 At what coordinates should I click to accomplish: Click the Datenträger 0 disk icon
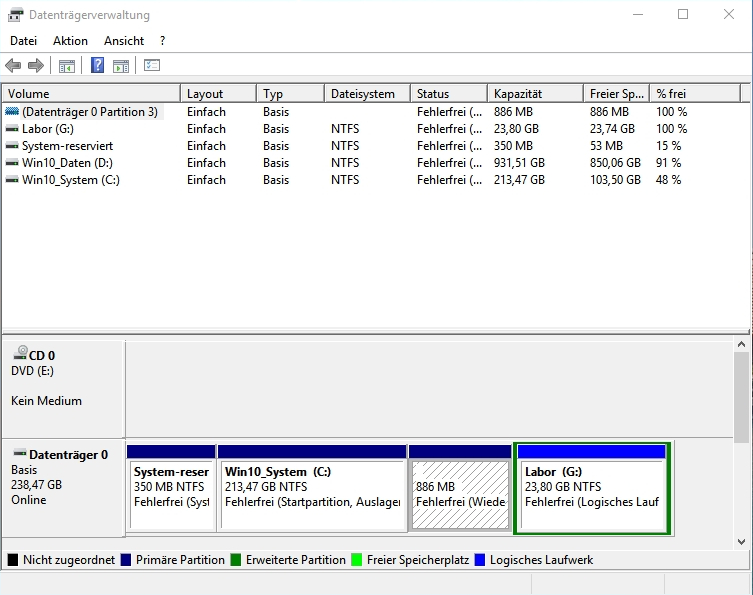coord(20,453)
